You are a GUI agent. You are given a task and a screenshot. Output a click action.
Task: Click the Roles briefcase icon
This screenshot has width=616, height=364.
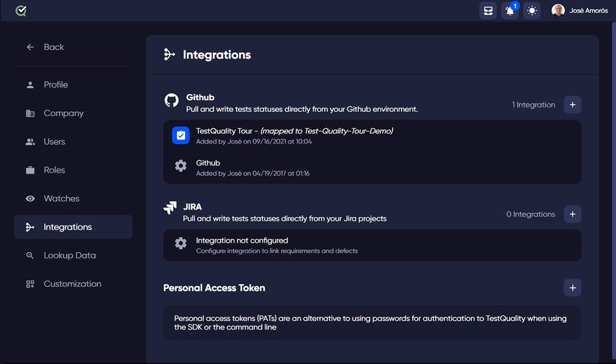point(30,170)
